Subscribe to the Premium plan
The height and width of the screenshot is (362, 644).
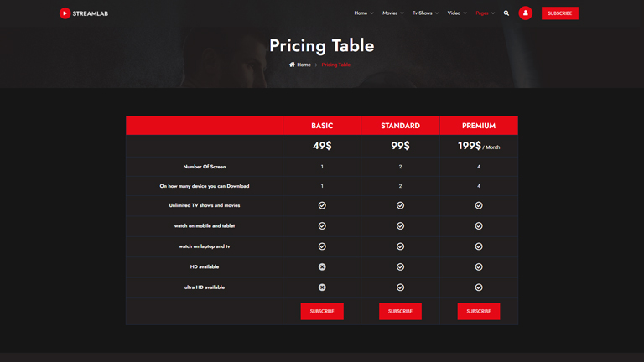(479, 311)
